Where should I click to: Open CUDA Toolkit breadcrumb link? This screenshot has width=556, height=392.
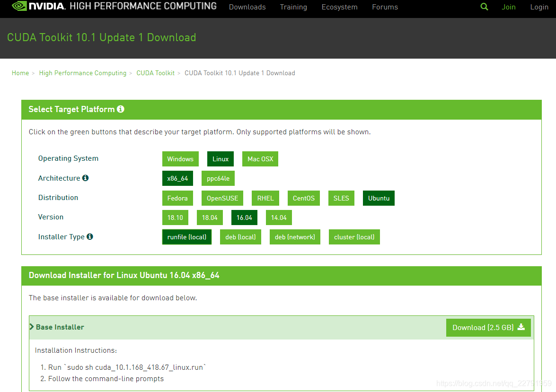click(x=155, y=73)
